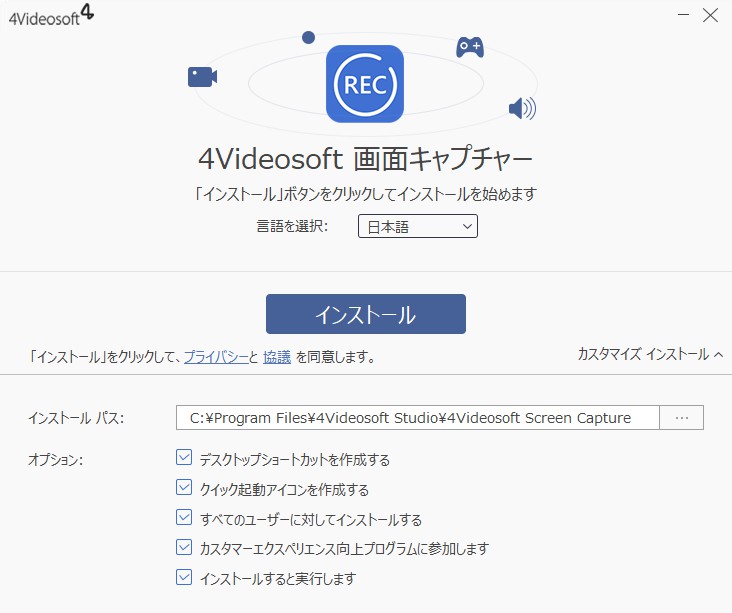Click the video camera icon
Image resolution: width=732 pixels, height=613 pixels.
pos(202,77)
